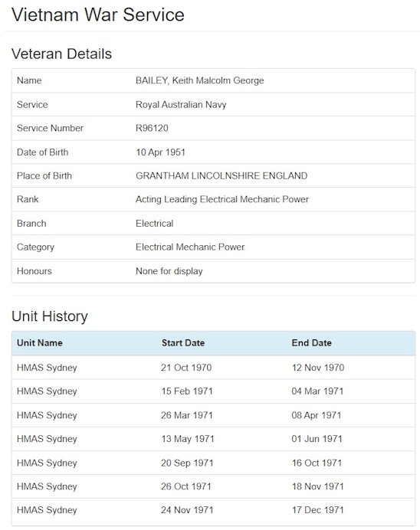The image size is (420, 530).
Task: Click the 'Date of Birth' label
Action: (x=43, y=152)
